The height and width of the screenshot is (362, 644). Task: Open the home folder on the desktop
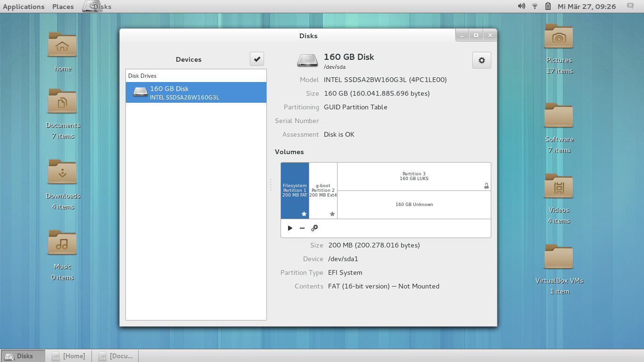[x=62, y=44]
